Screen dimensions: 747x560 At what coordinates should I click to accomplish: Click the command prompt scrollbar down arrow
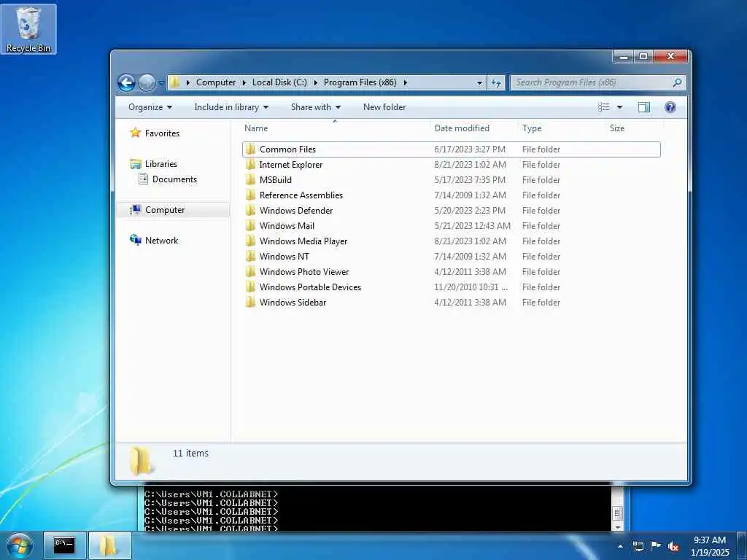617,527
